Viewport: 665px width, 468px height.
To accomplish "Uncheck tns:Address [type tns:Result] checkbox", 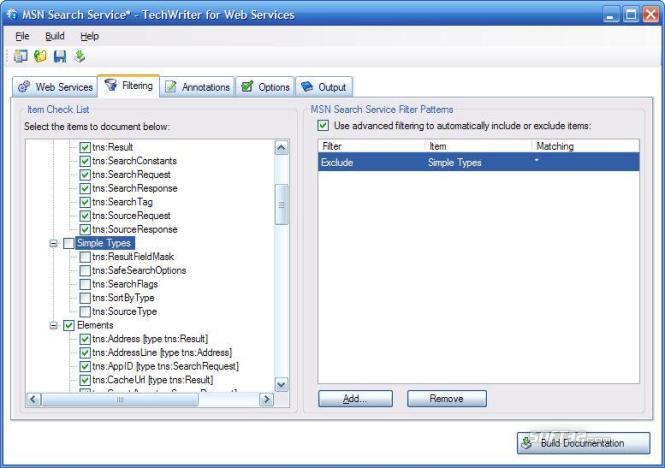I will pos(85,339).
